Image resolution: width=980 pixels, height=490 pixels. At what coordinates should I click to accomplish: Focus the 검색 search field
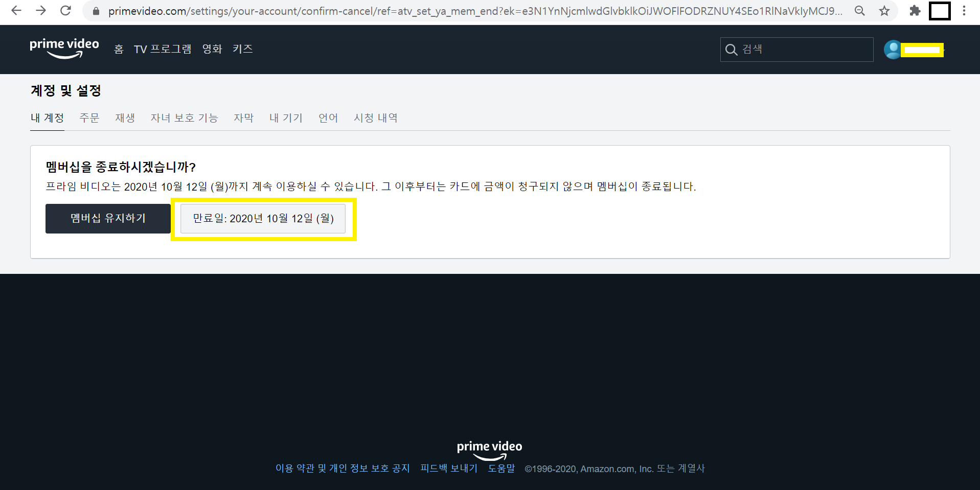pyautogui.click(x=796, y=50)
